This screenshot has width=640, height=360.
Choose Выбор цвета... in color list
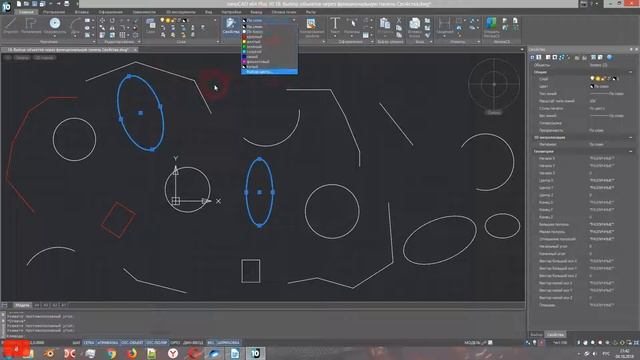(269, 72)
